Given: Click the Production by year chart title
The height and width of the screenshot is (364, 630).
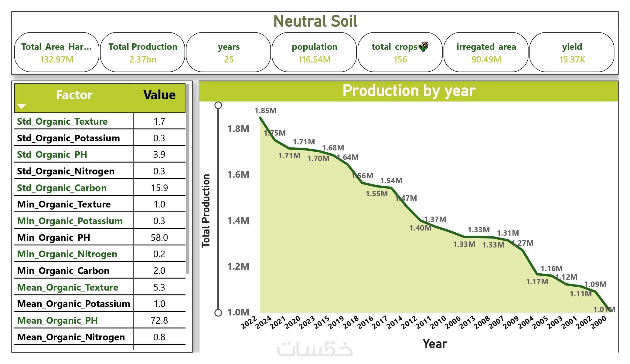Looking at the screenshot, I should (x=409, y=91).
